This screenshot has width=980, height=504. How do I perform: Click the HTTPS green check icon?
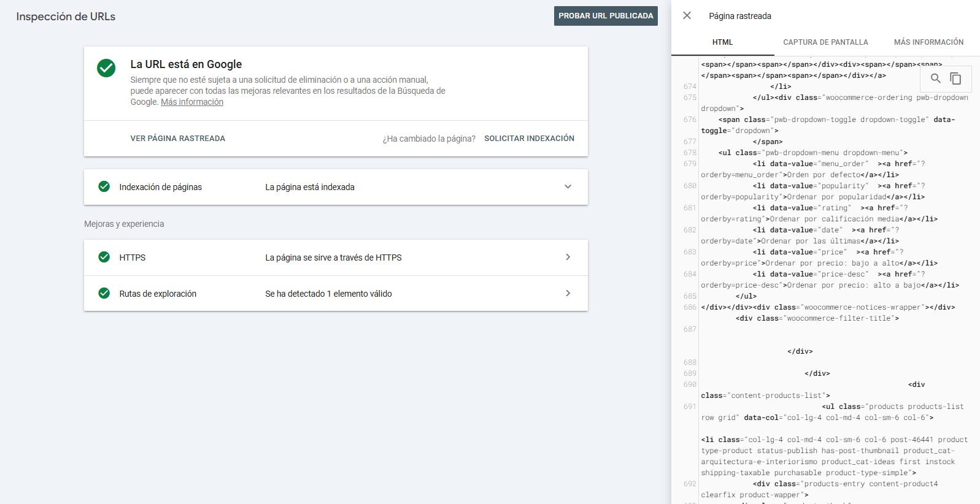[x=104, y=257]
